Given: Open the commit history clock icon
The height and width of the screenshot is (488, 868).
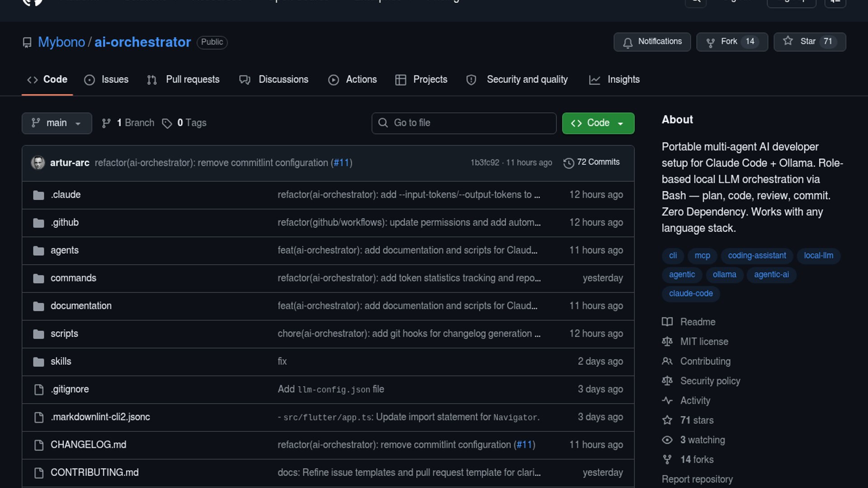Looking at the screenshot, I should coord(568,163).
